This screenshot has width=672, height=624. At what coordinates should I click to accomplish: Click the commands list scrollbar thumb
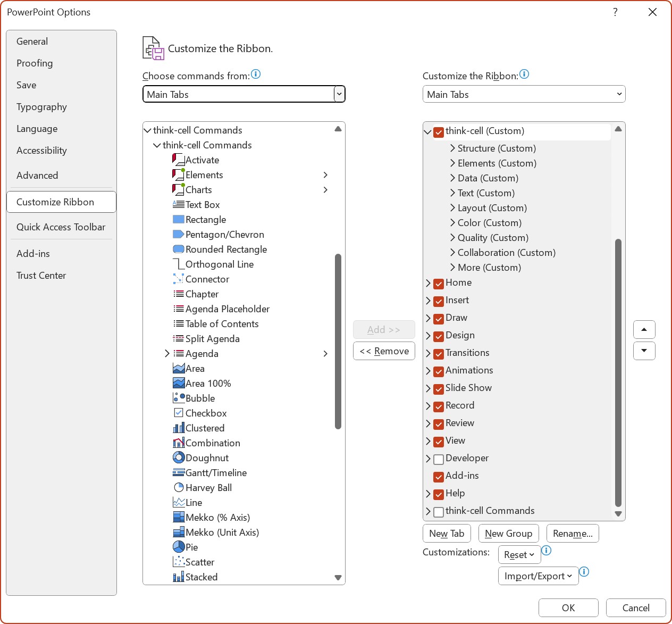(x=338, y=341)
